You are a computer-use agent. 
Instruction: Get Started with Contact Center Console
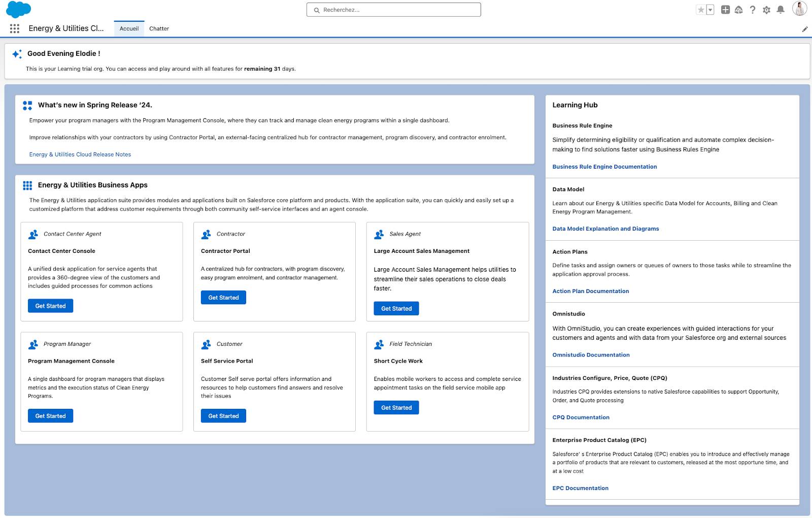(x=51, y=306)
